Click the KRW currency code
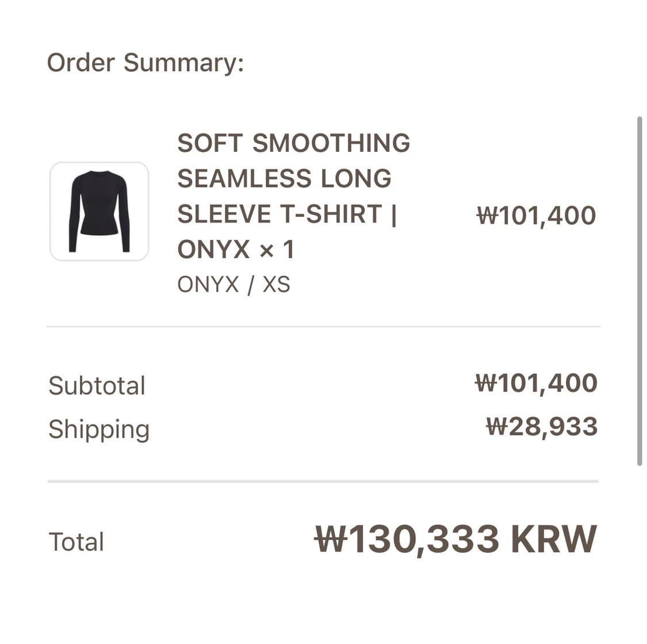Screen dimensions: 647x644 553,539
